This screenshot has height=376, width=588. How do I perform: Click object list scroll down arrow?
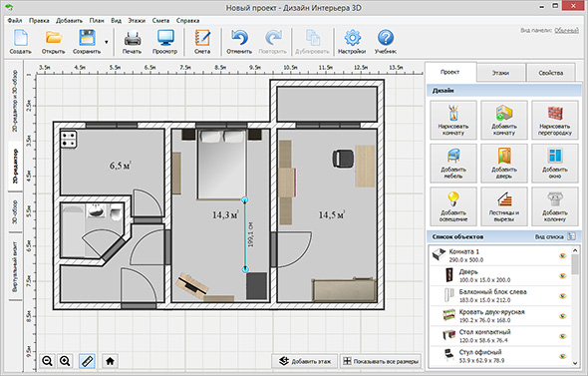coord(575,363)
